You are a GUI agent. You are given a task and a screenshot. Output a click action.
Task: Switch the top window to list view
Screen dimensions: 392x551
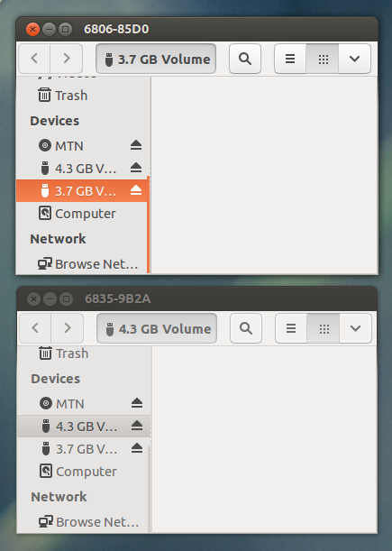[290, 59]
